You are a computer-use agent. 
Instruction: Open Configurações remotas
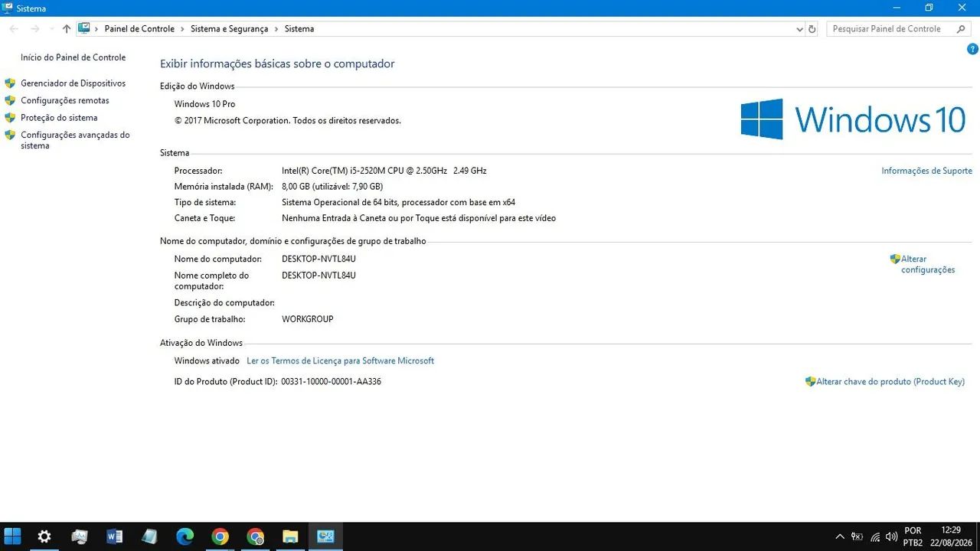pos(65,100)
